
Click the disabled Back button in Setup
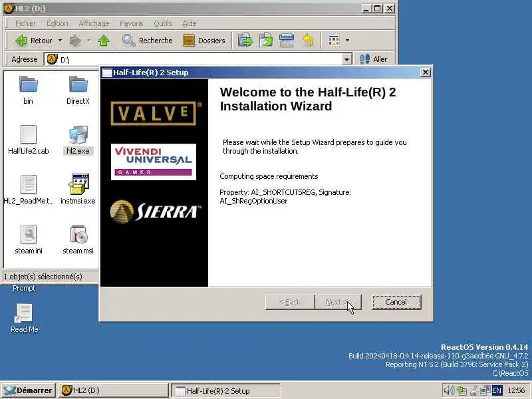290,302
